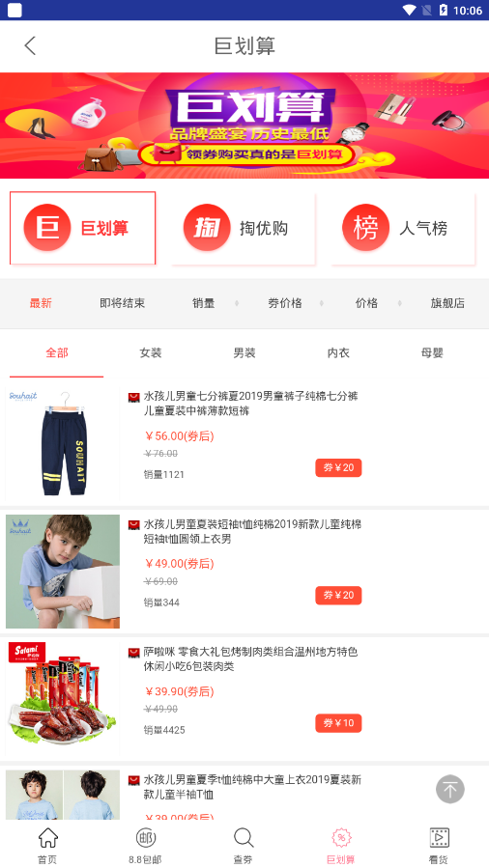Select the 巨划算 bottom nav icon
The height and width of the screenshot is (868, 489).
[341, 837]
